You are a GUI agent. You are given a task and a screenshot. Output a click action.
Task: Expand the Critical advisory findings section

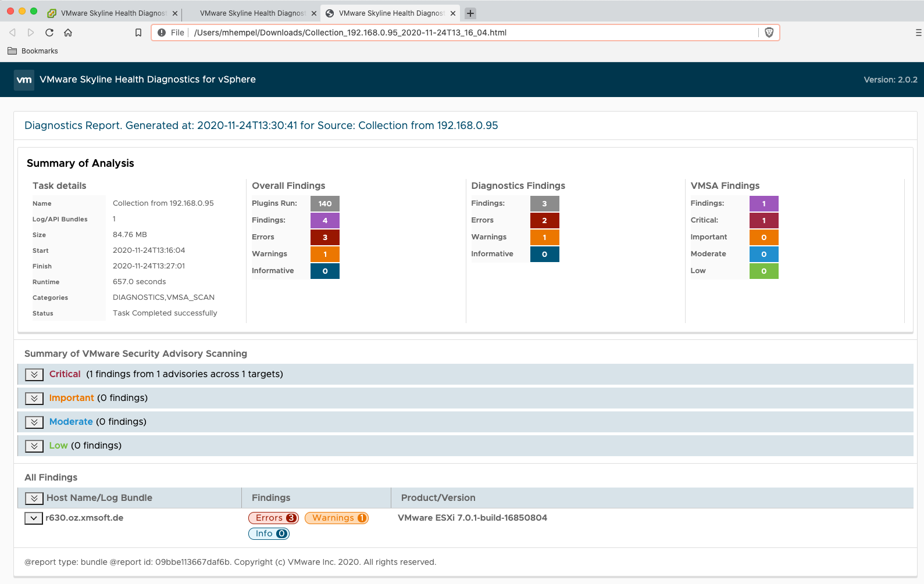coord(34,375)
